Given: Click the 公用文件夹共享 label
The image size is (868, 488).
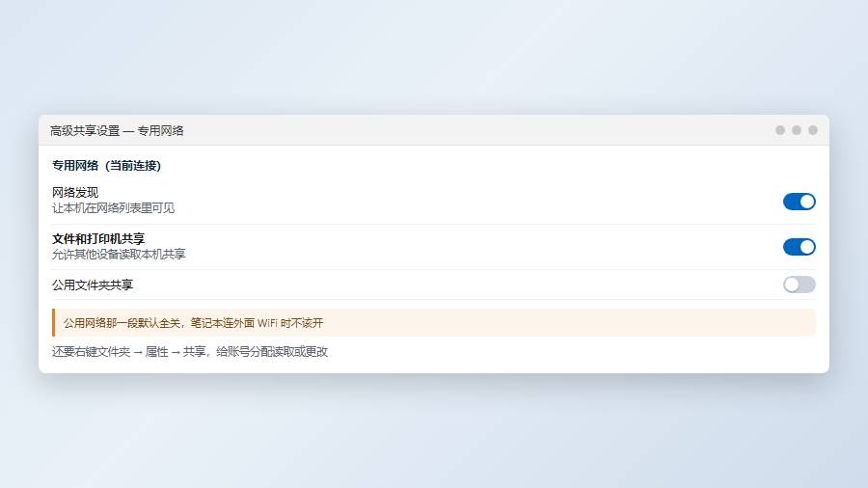Looking at the screenshot, I should point(93,285).
